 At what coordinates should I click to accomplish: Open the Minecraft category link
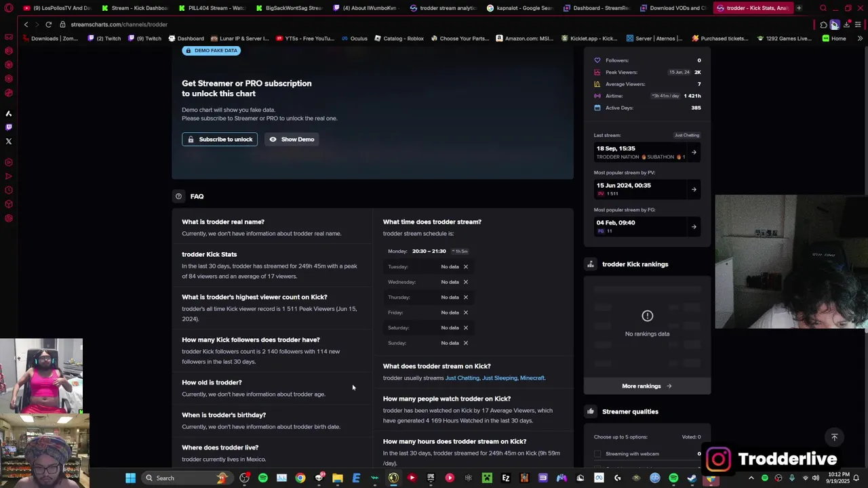(x=532, y=378)
